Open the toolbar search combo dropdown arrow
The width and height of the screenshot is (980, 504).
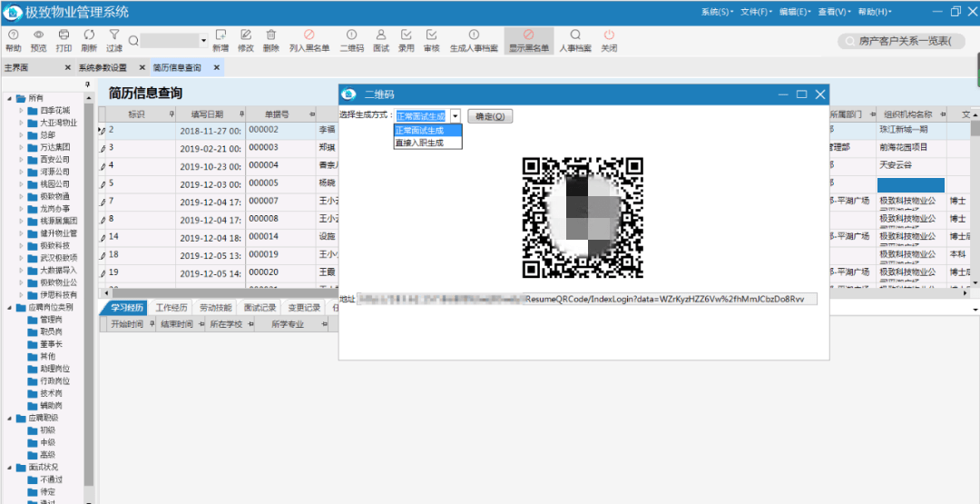pyautogui.click(x=204, y=41)
